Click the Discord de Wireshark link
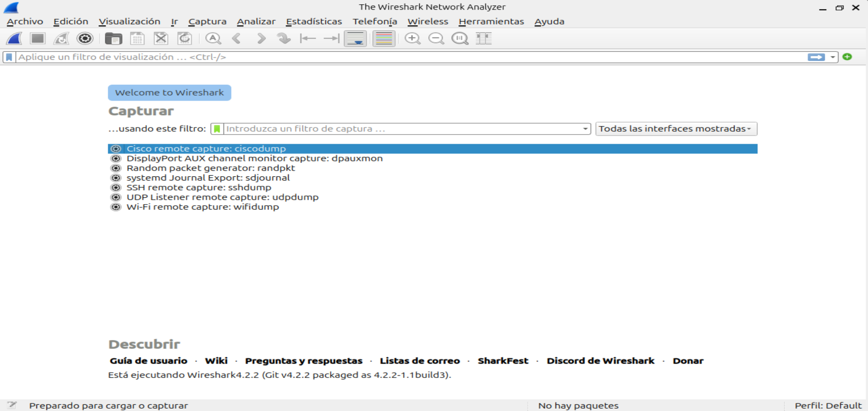868x411 pixels. pyautogui.click(x=600, y=361)
